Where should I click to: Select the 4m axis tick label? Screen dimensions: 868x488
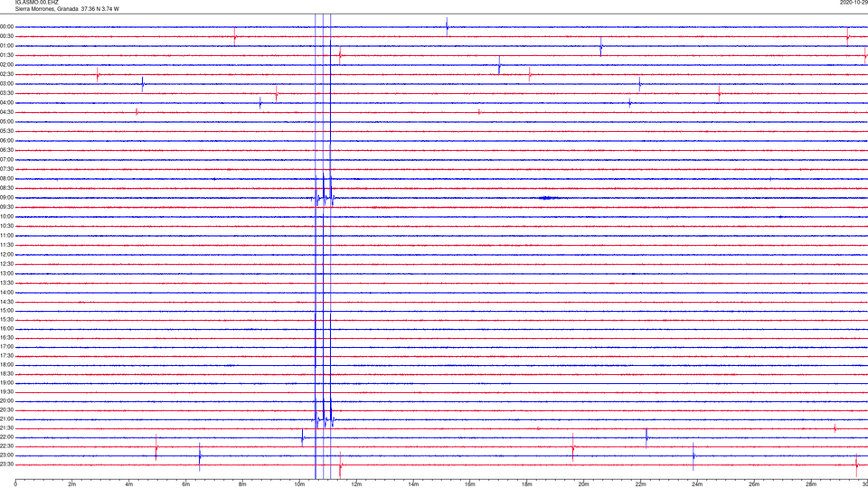[129, 484]
